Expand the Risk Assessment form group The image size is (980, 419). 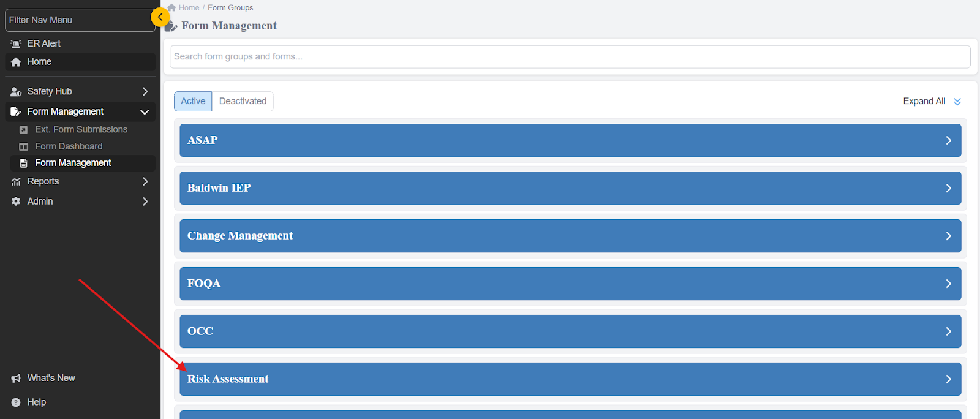pos(570,379)
